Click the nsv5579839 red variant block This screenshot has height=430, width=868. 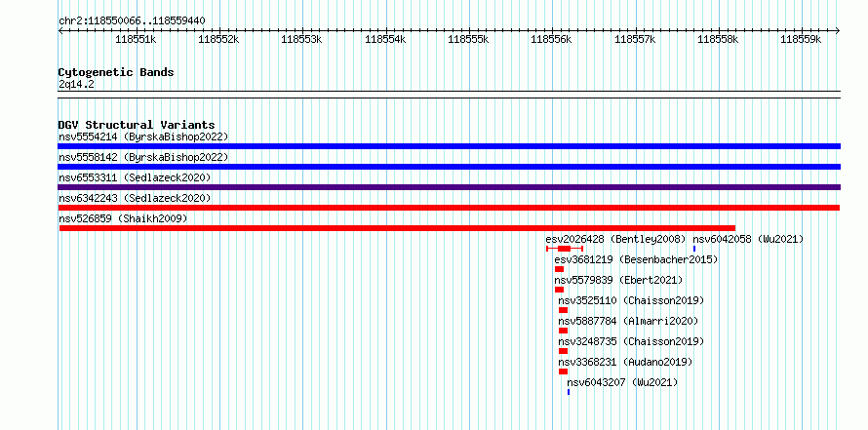(x=559, y=290)
